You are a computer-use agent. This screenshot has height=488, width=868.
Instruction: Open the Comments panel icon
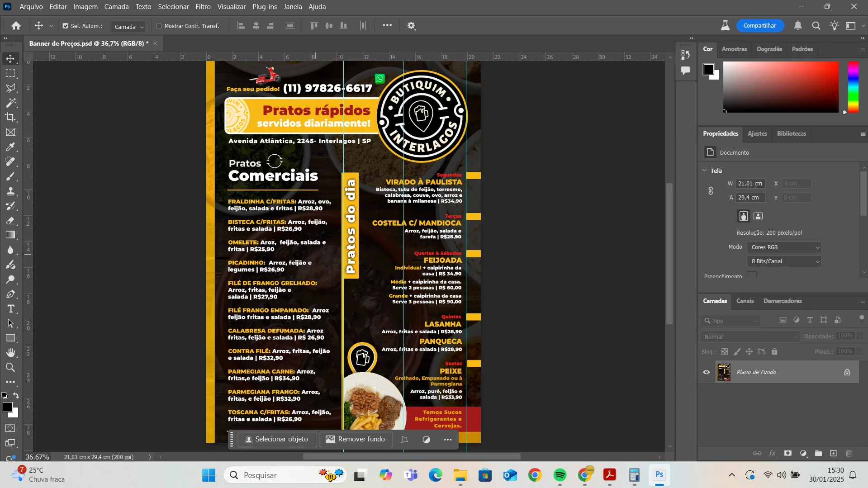click(x=686, y=71)
